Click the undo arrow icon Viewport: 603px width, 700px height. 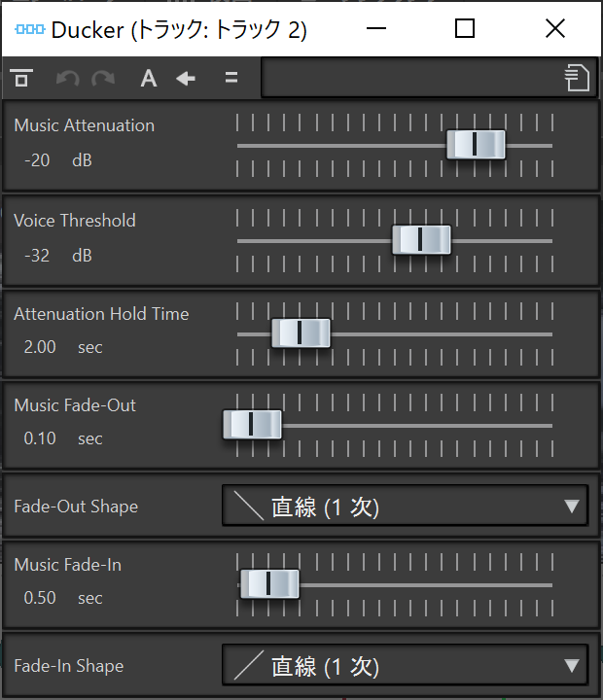tap(67, 79)
